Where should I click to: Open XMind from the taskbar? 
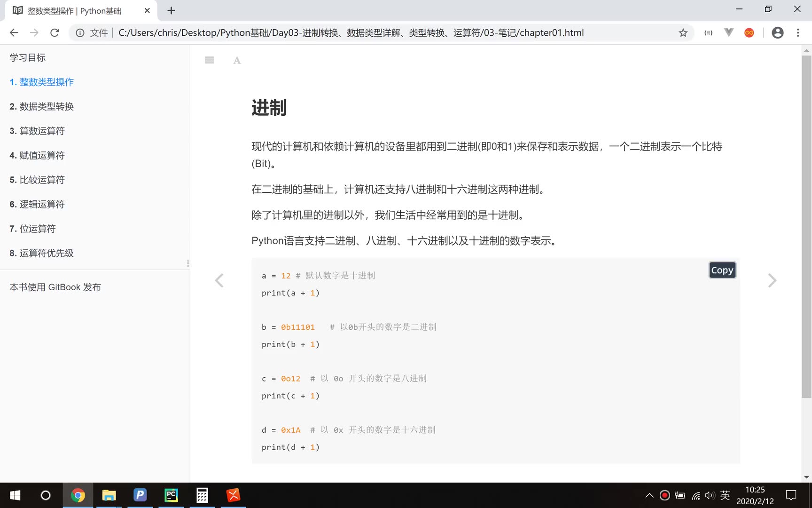click(233, 495)
